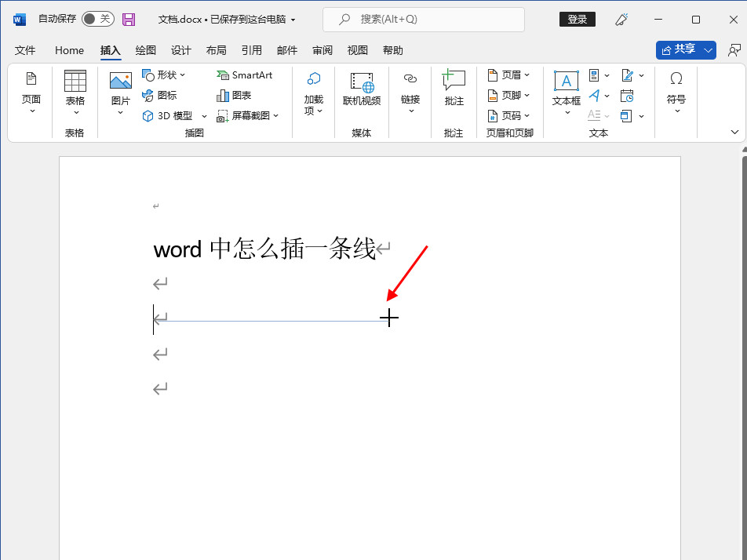Click the object insert window icon
This screenshot has height=560, width=747.
point(626,116)
